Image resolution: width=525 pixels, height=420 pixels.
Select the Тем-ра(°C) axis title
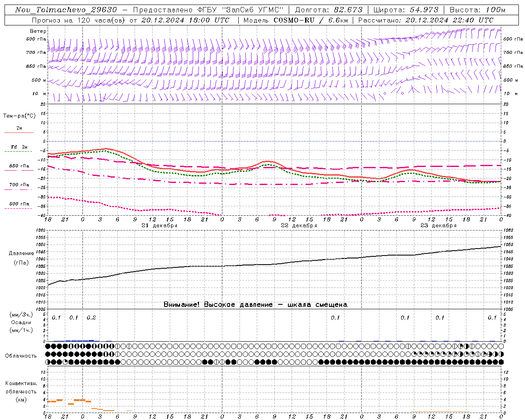click(19, 116)
